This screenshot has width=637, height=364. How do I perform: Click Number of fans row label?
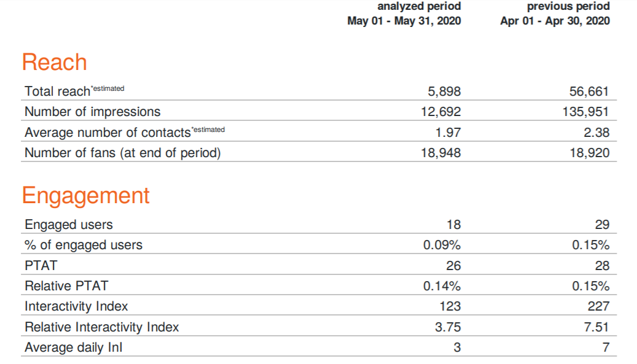(122, 153)
